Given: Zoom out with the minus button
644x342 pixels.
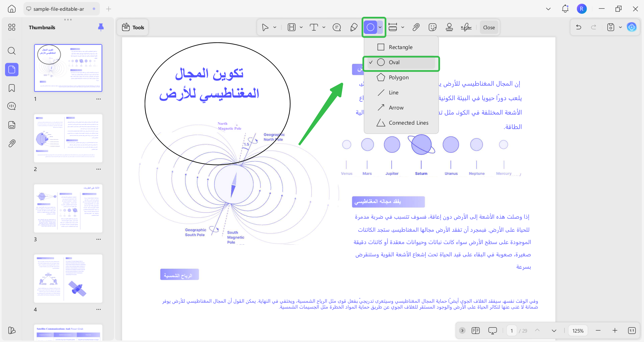Looking at the screenshot, I should [x=598, y=331].
